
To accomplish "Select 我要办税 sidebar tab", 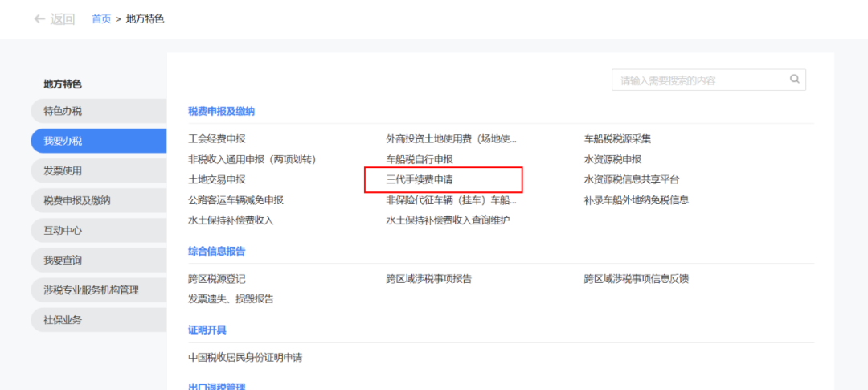I will [63, 141].
